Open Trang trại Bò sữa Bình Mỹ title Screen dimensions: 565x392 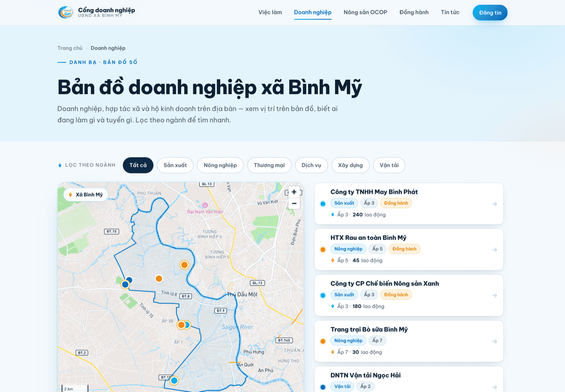[369, 330]
